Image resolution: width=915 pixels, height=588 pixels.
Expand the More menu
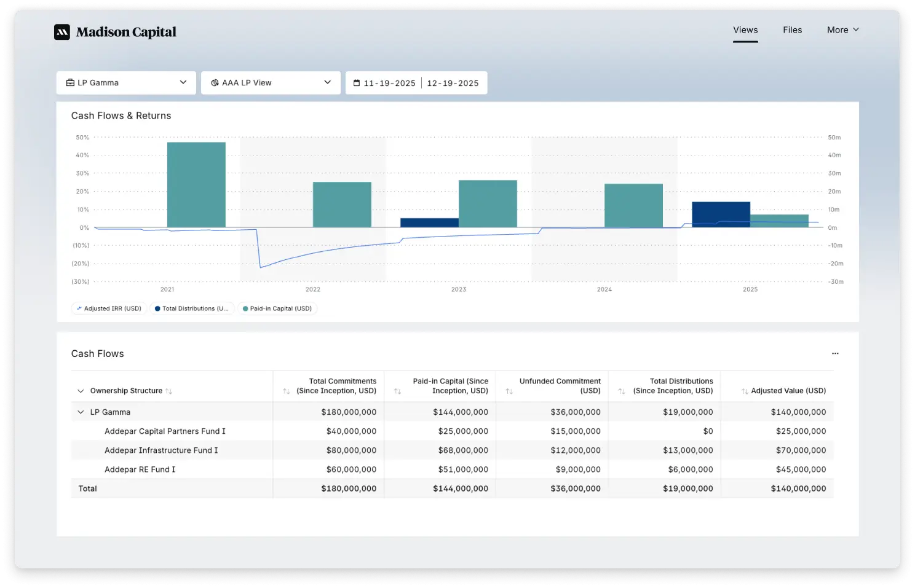tap(843, 30)
